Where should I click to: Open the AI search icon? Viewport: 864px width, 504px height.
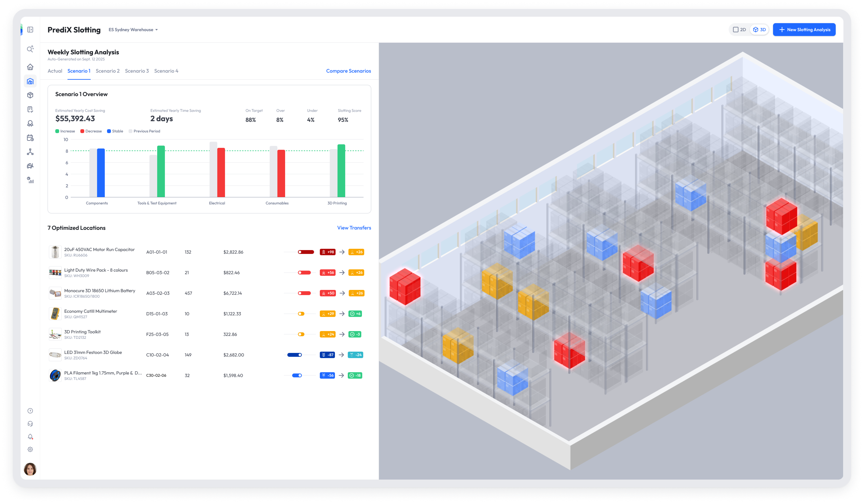[30, 49]
